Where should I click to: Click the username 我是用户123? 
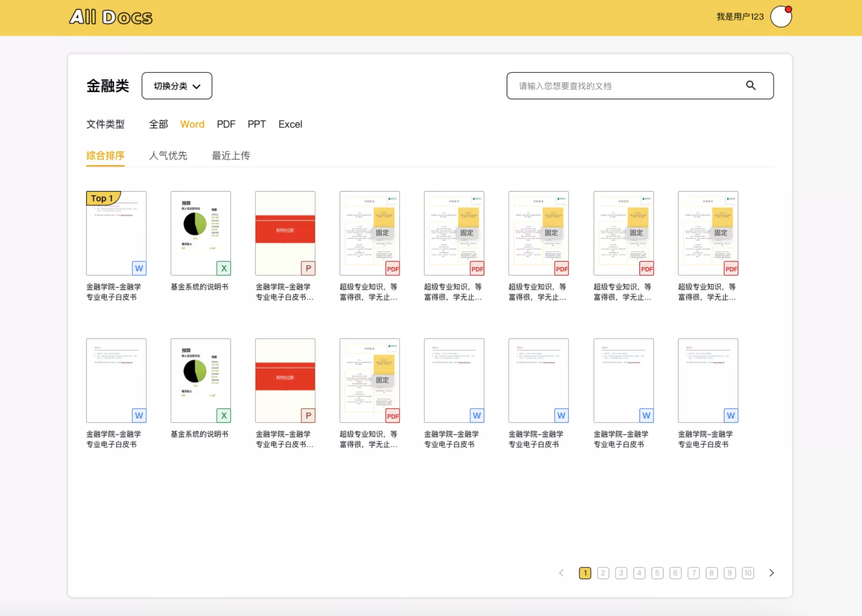[x=740, y=17]
